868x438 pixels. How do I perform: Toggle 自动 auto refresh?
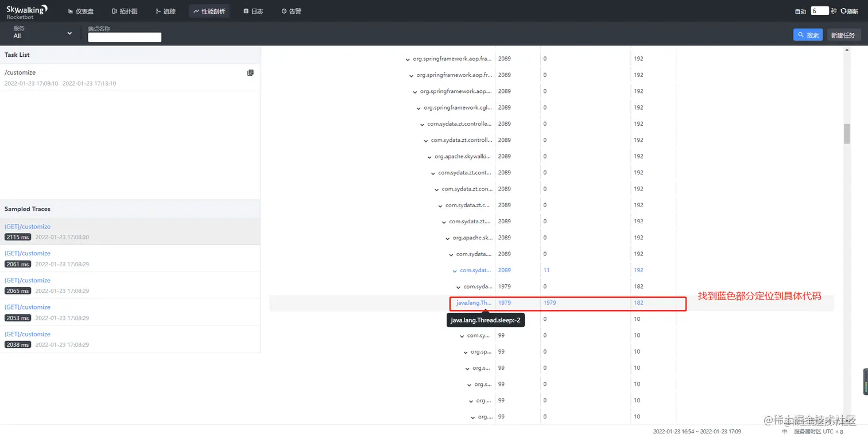(x=800, y=11)
